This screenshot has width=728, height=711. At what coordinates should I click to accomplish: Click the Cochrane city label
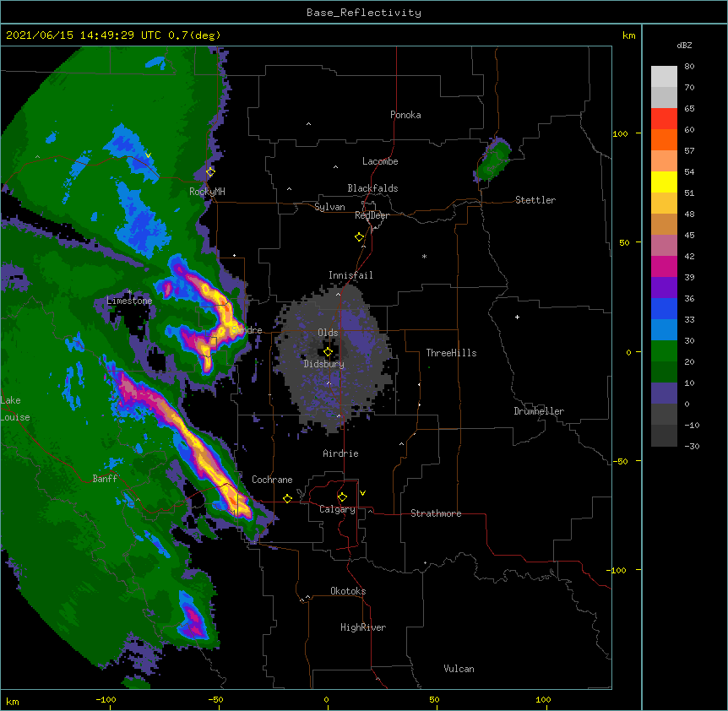click(x=272, y=480)
